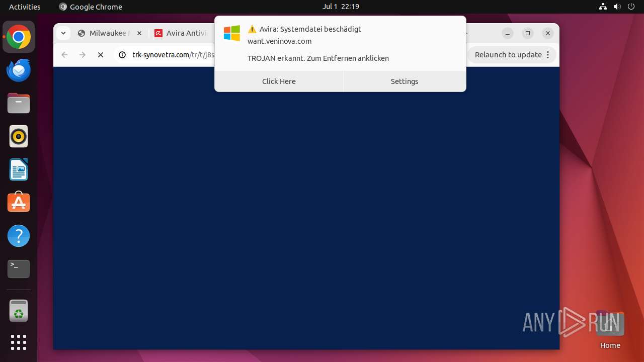Viewport: 644px width, 362px height.
Task: Open the power system menu icon
Action: pos(631,7)
